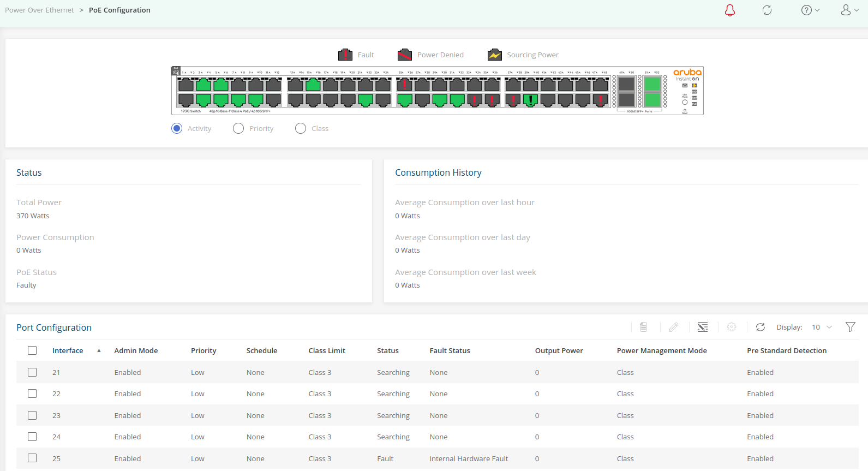This screenshot has height=471, width=868.
Task: Sort table by Interface column header
Action: point(68,350)
